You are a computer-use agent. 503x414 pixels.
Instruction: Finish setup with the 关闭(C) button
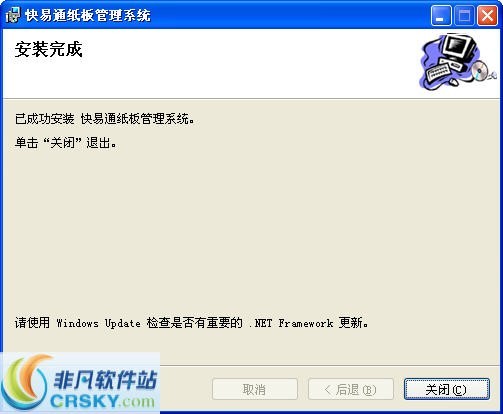(x=447, y=389)
